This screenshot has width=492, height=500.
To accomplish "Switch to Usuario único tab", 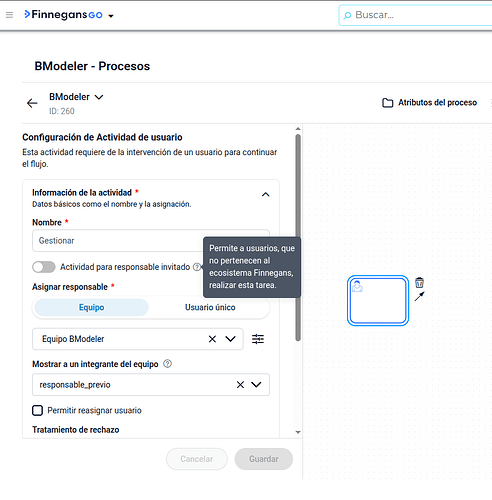I will point(210,307).
